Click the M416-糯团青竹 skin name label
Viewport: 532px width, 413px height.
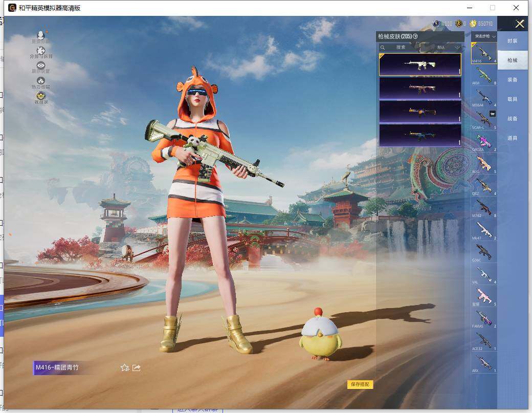tap(57, 367)
